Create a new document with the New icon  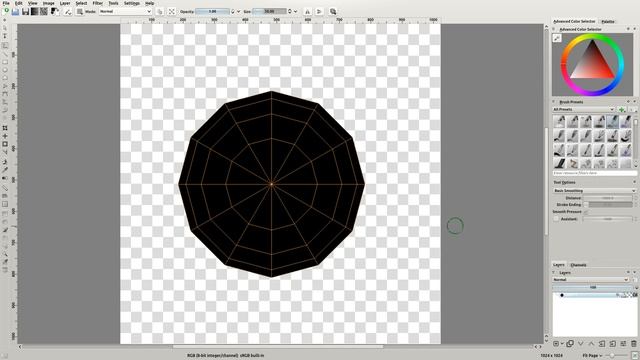click(x=6, y=11)
